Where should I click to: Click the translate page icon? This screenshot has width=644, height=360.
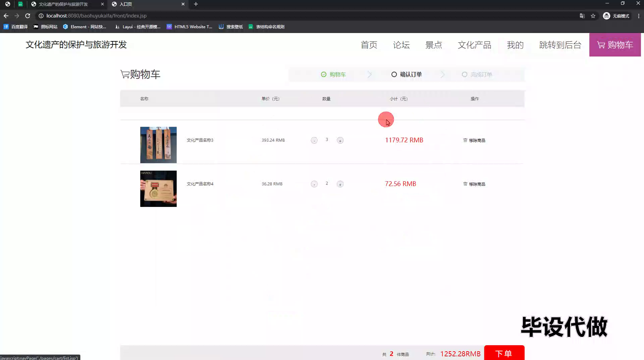582,16
